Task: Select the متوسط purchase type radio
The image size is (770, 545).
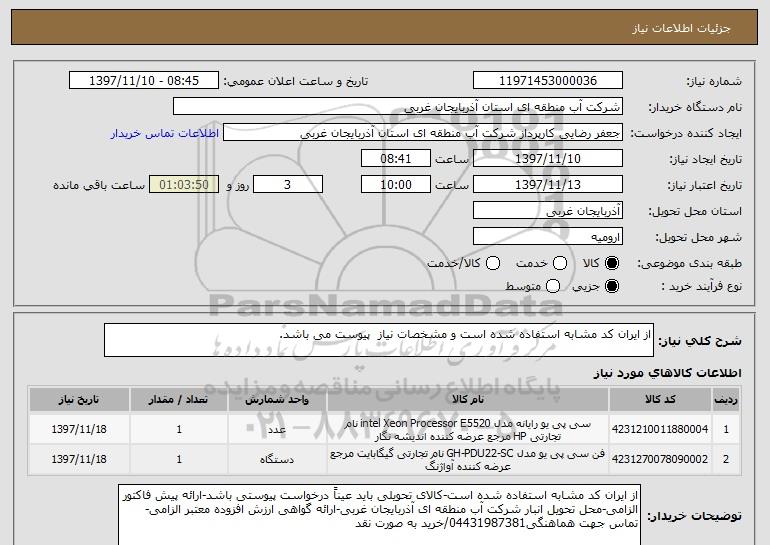Action: click(553, 286)
